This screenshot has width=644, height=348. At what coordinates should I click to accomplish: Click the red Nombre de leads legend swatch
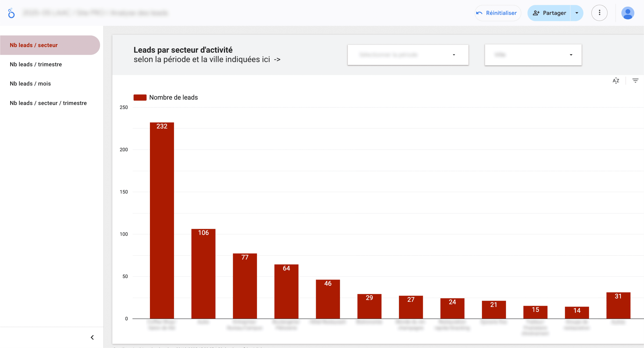(140, 97)
